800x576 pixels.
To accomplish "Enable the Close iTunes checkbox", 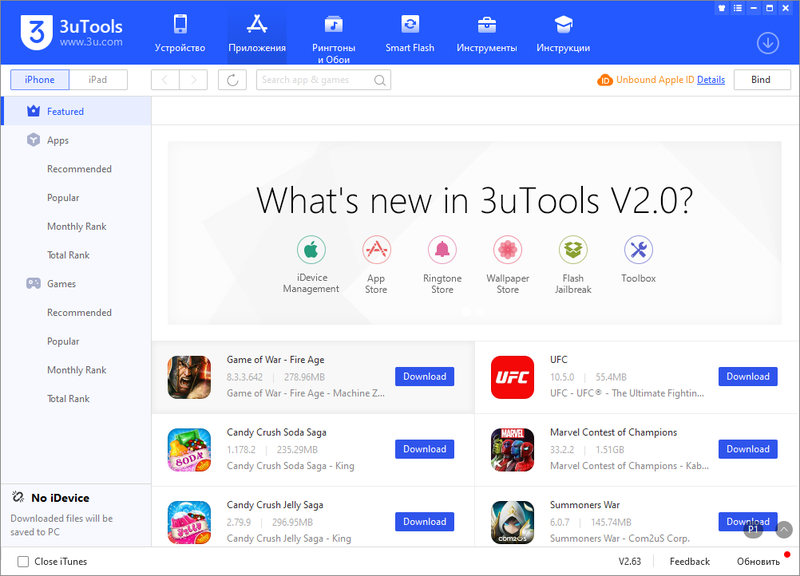I will pos(23,561).
